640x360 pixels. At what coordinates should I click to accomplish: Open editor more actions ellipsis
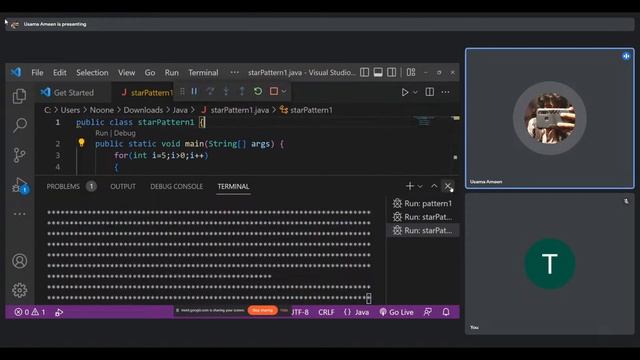[x=446, y=92]
